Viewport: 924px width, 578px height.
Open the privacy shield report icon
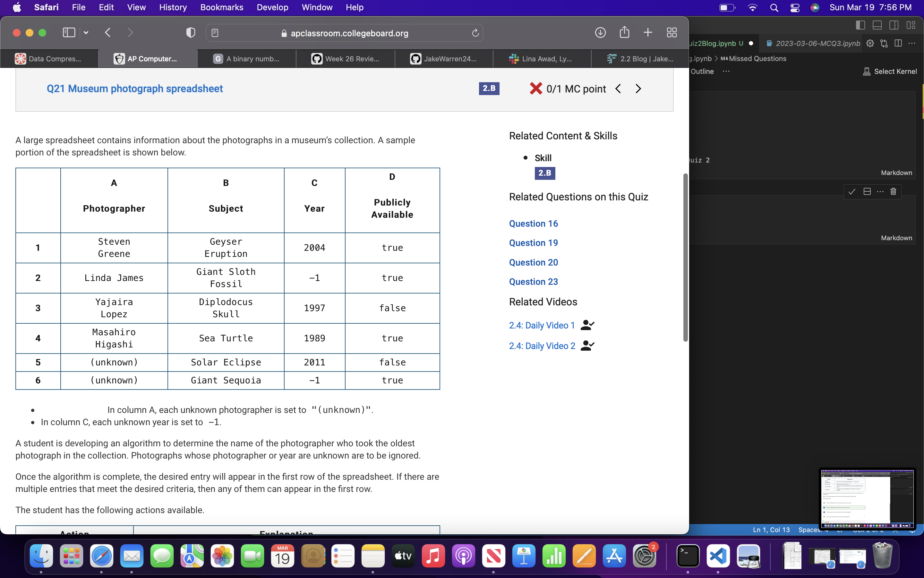(191, 33)
